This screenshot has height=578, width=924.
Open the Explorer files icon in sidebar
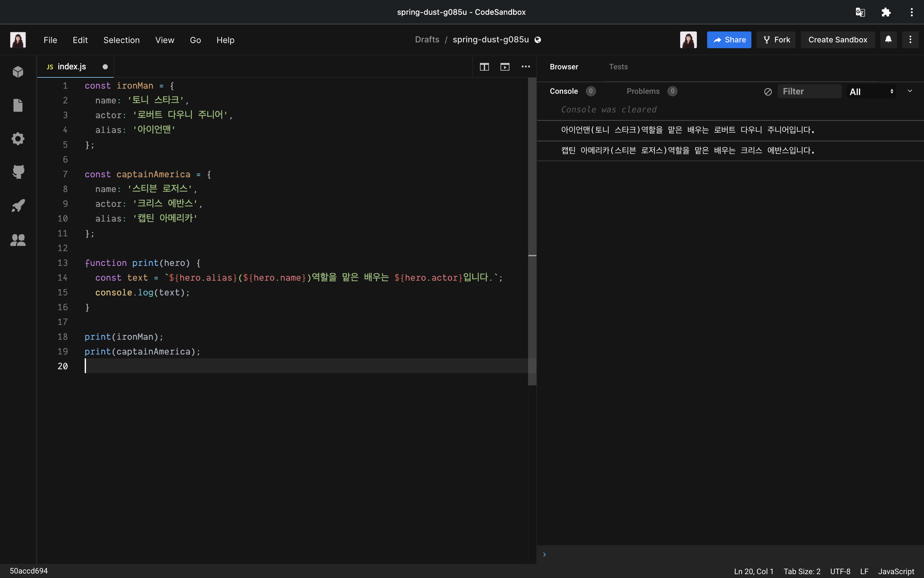point(18,105)
